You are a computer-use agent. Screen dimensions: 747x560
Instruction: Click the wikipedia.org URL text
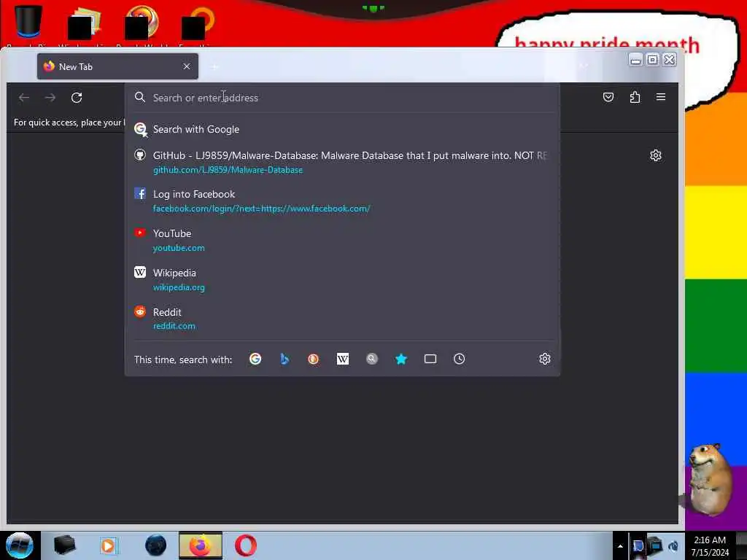(x=179, y=287)
